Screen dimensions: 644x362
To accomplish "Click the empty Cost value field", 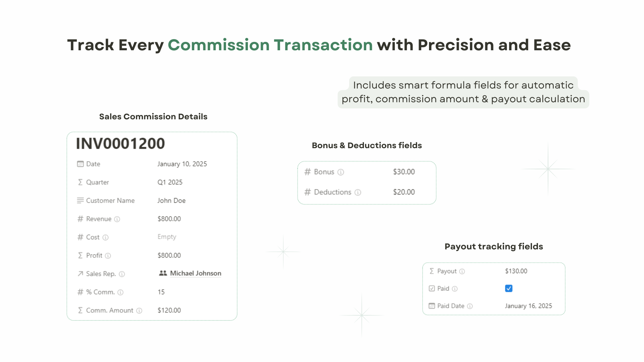I will [167, 237].
